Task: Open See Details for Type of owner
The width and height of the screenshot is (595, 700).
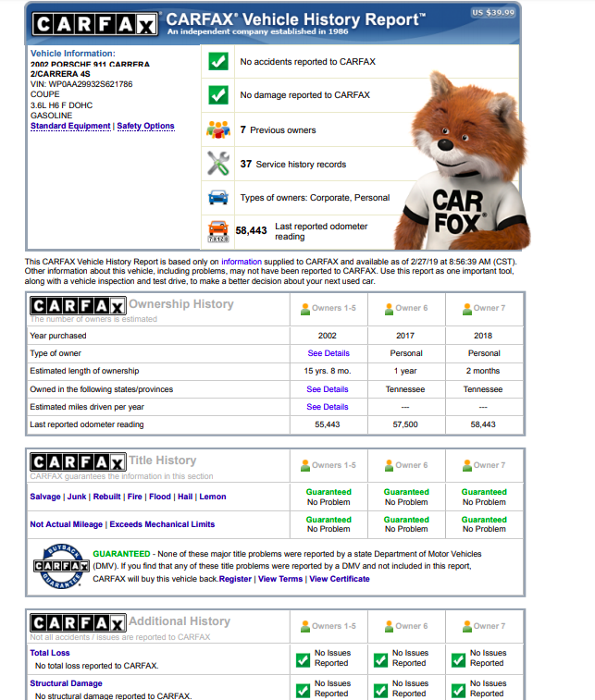Action: [328, 353]
